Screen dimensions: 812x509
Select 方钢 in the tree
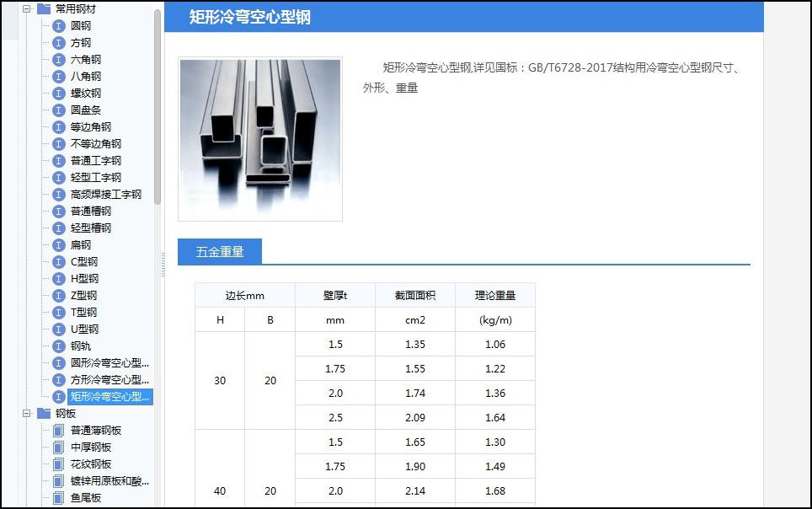(81, 43)
